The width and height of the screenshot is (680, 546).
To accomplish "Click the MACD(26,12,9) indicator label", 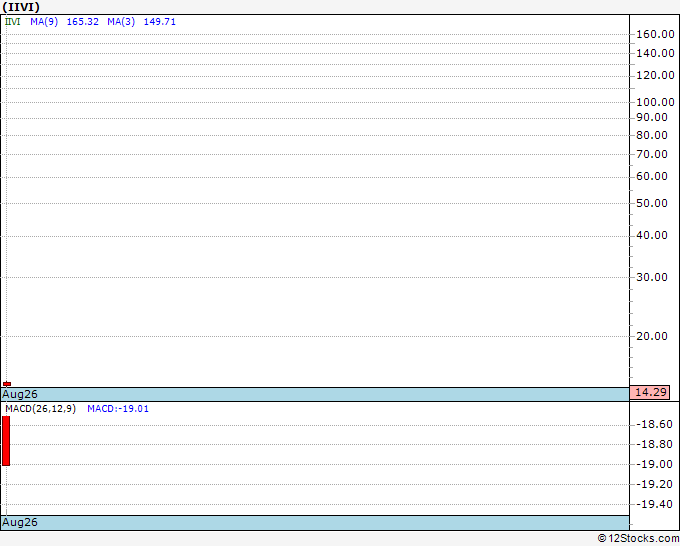I will click(40, 409).
